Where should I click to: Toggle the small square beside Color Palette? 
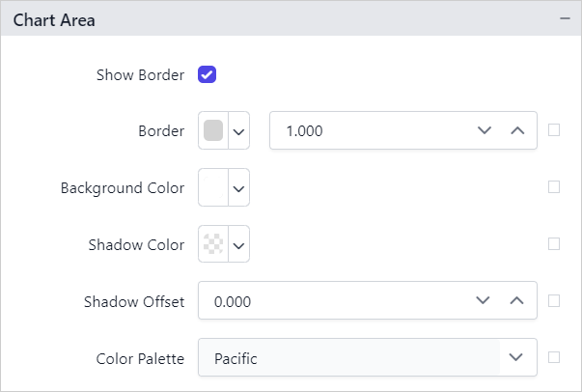[554, 357]
